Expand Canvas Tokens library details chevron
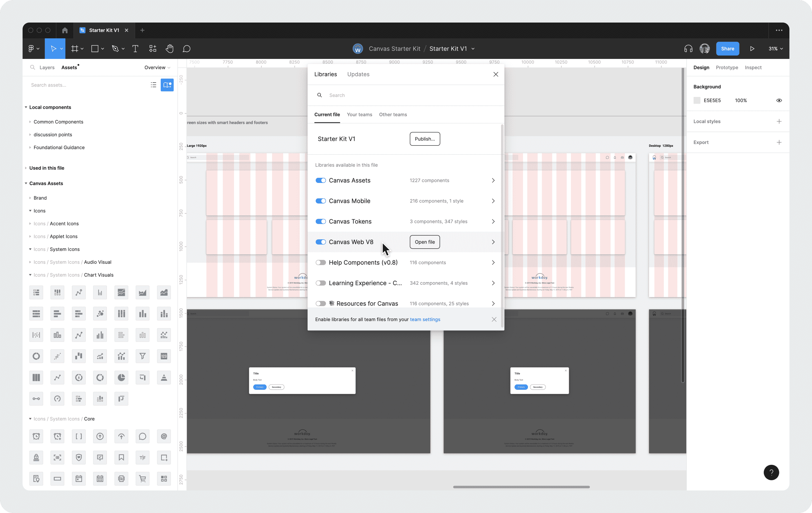This screenshot has width=812, height=513. coord(493,222)
